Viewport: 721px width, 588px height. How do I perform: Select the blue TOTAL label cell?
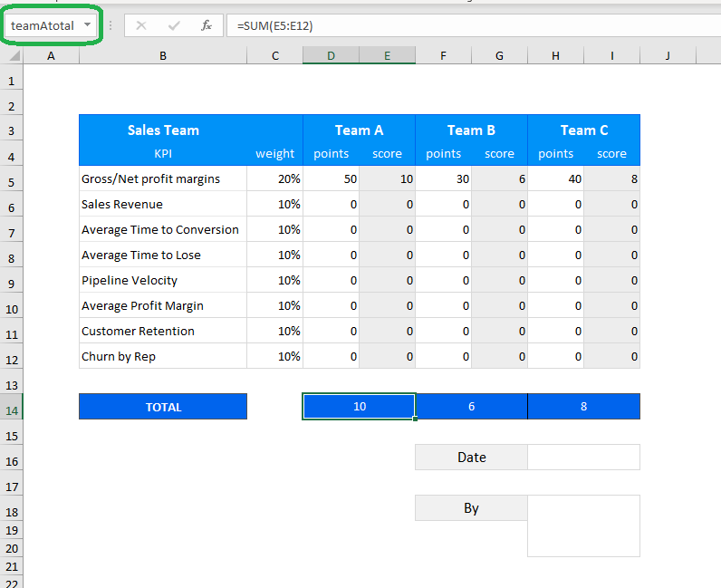163,407
